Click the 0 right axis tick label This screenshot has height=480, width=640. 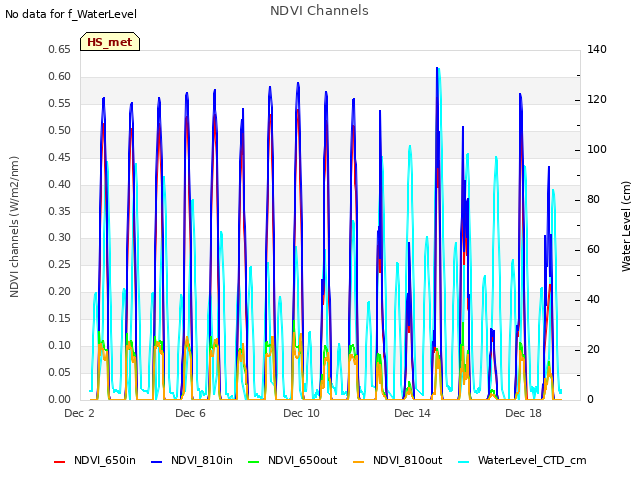point(590,399)
